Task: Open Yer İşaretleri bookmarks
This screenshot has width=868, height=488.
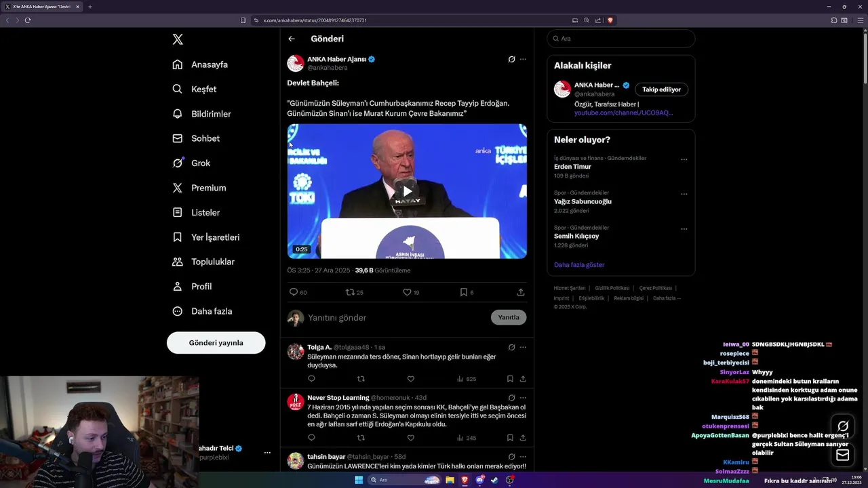Action: point(206,237)
